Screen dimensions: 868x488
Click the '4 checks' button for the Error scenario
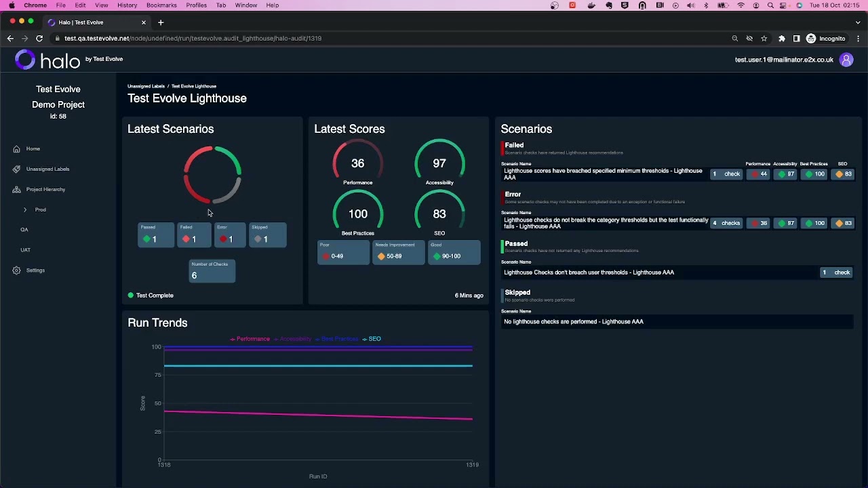[726, 223]
